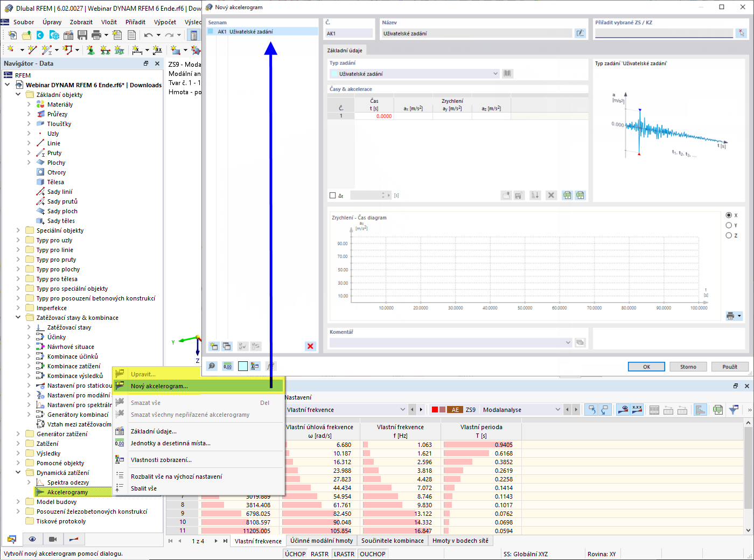Click the new nodal support icon

(x=90, y=50)
